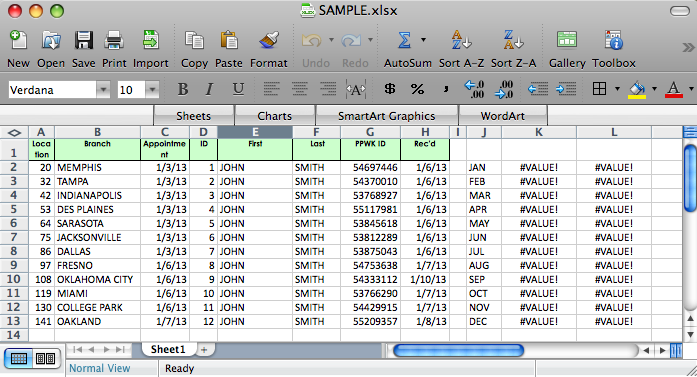Decrease decimal places icon

point(505,89)
